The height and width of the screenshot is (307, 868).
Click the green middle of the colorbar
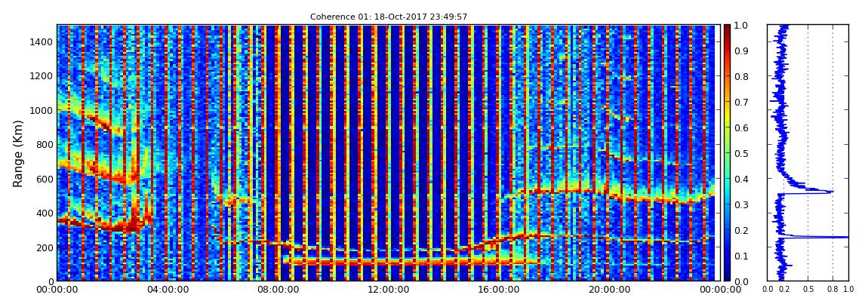pyautogui.click(x=727, y=153)
